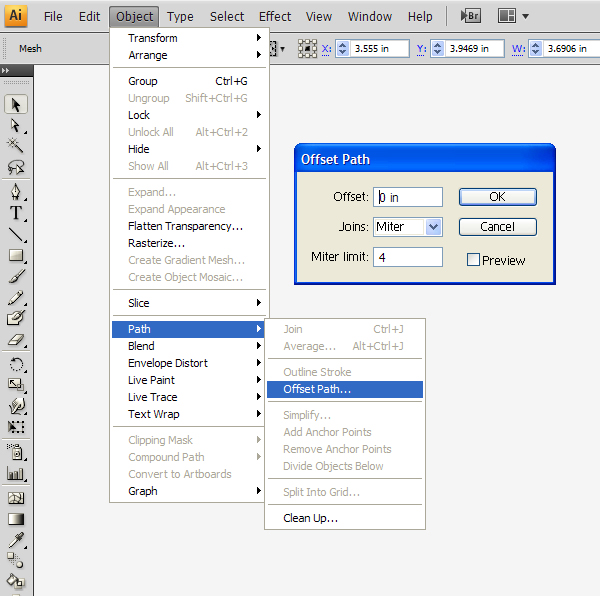Select the Gradient tool

click(16, 519)
